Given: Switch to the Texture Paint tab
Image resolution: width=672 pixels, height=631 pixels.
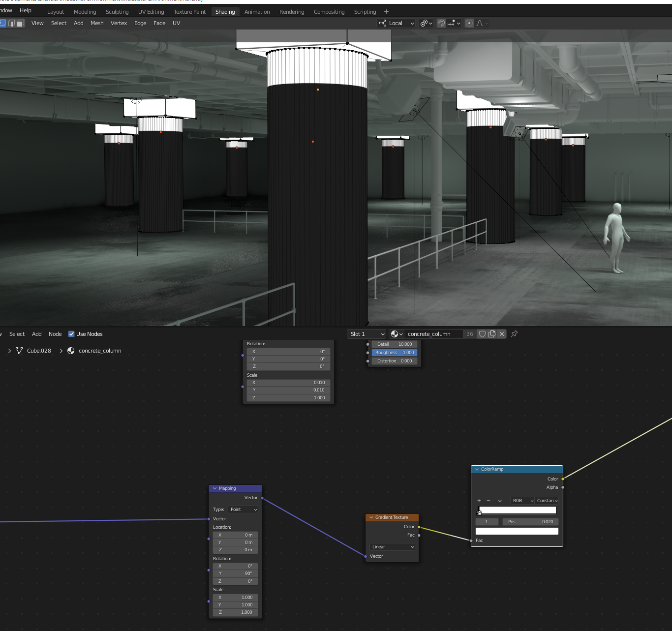Looking at the screenshot, I should pyautogui.click(x=189, y=12).
